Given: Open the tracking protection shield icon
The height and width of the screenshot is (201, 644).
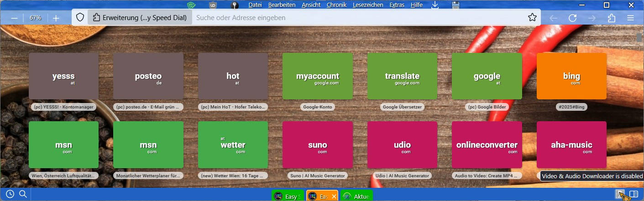Looking at the screenshot, I should [80, 18].
